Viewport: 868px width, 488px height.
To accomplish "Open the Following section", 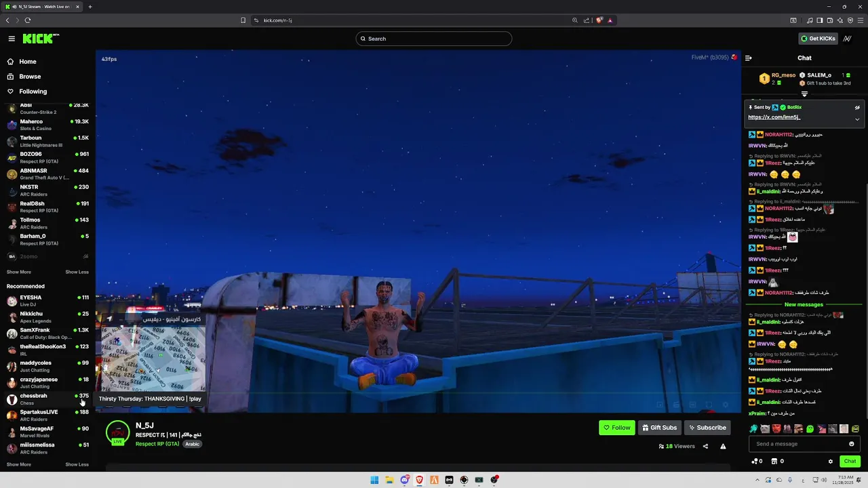I will [33, 91].
